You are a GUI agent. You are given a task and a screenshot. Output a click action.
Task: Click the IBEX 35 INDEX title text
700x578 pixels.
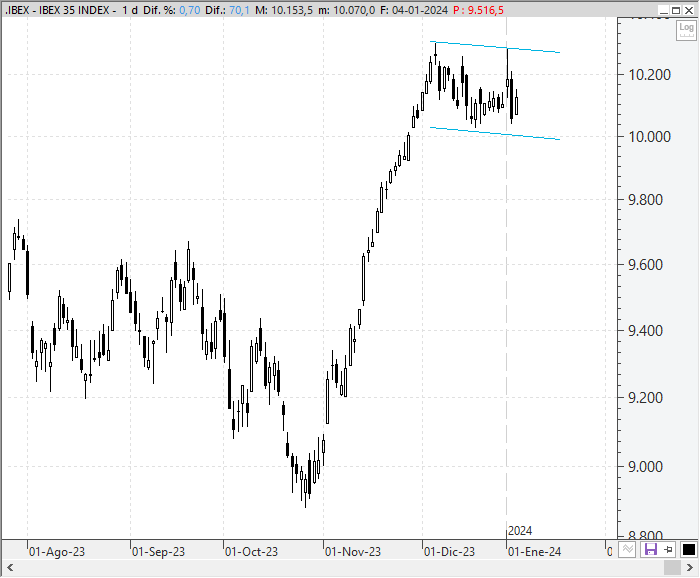74,10
